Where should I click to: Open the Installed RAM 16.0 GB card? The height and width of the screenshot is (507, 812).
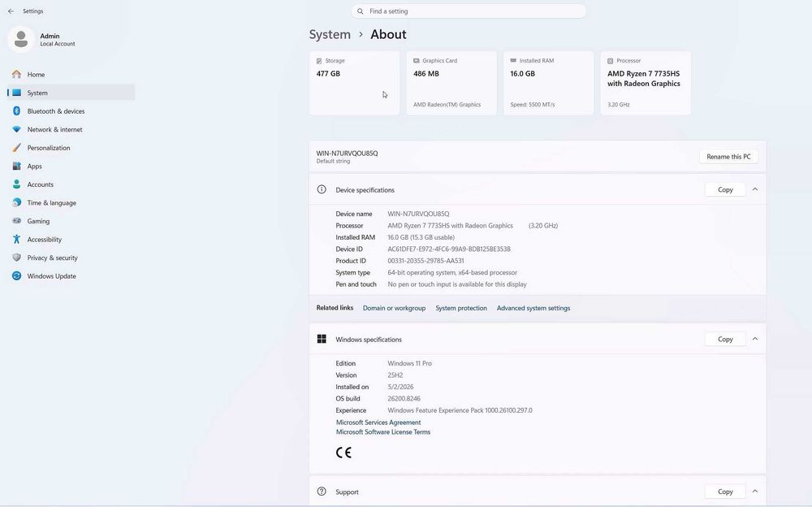[548, 83]
